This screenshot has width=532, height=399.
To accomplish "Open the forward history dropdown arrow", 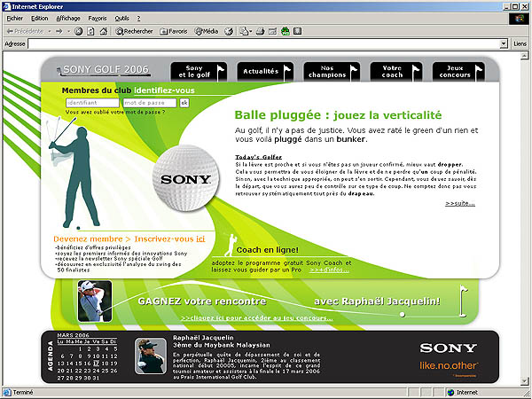I will pos(68,31).
